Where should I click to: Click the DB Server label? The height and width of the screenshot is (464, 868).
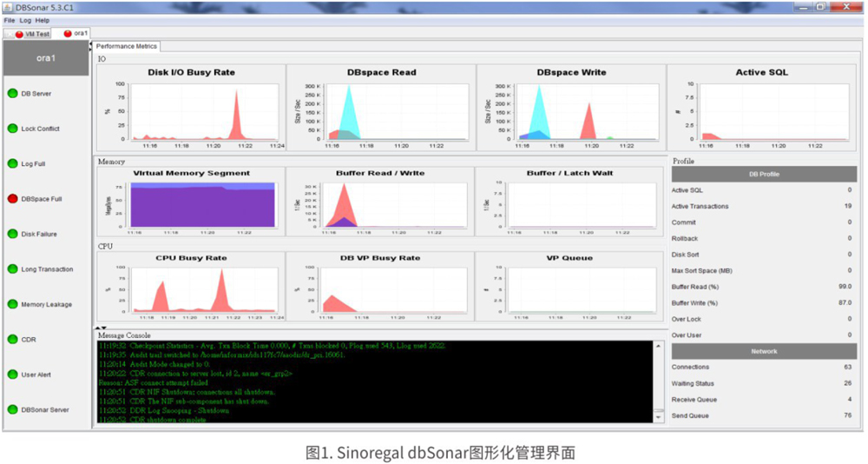[x=36, y=94]
